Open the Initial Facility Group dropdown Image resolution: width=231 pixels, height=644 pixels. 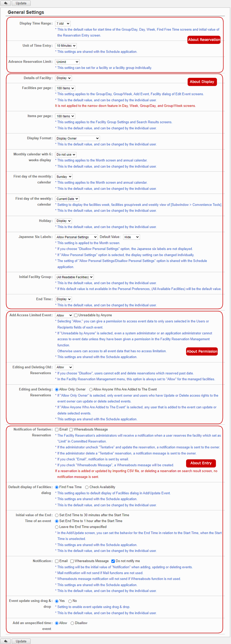coord(74,277)
